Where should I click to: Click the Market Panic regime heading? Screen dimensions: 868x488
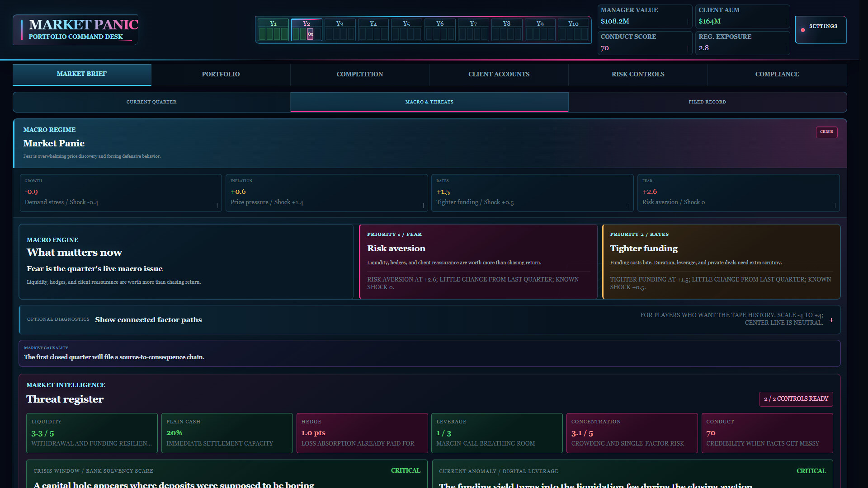pos(54,143)
